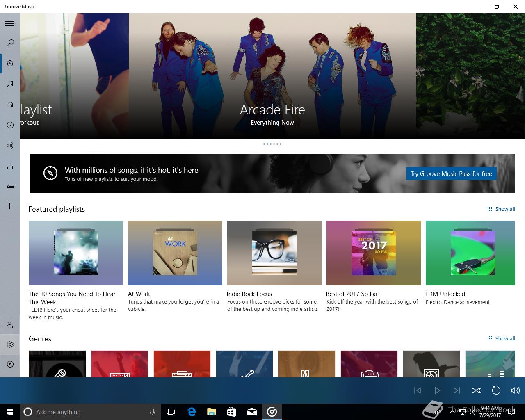
Task: Open the compass banner with millions of songs
Action: pos(272,173)
